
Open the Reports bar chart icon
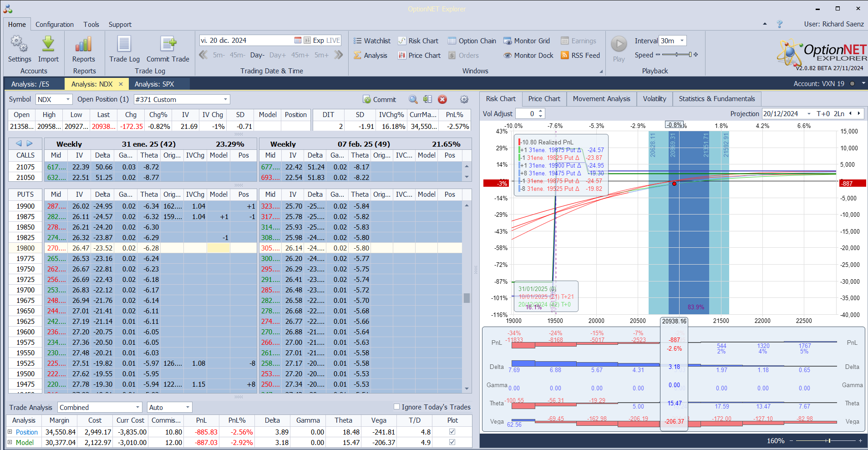83,44
